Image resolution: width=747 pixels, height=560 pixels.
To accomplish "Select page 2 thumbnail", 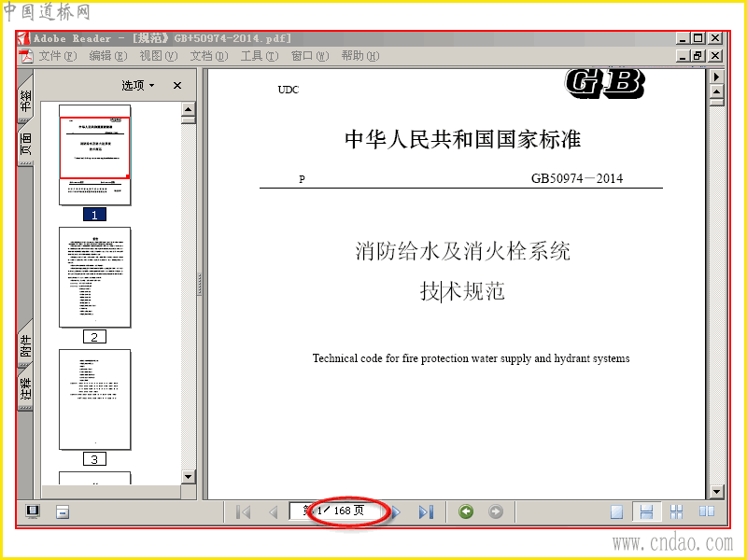I will (x=95, y=277).
